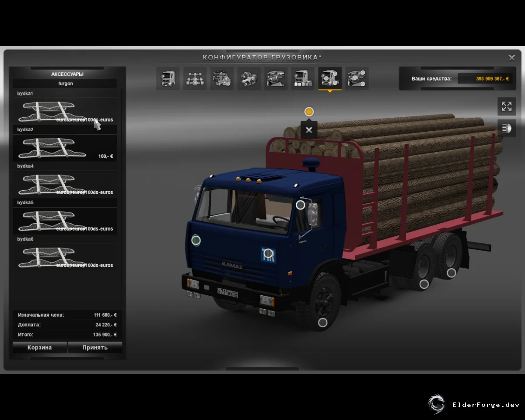Choose the bydka2 accessory priced 100 €
The image size is (525, 420).
coord(65,148)
